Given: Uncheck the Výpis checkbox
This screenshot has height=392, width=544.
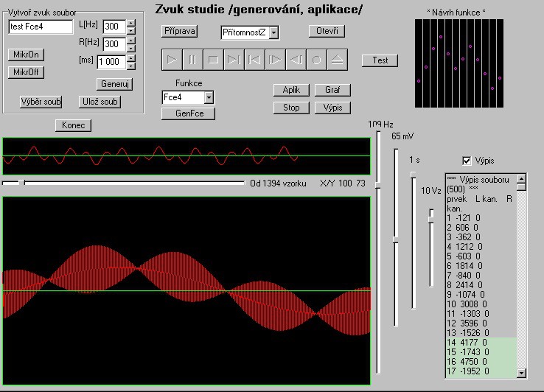Looking at the screenshot, I should pos(466,161).
